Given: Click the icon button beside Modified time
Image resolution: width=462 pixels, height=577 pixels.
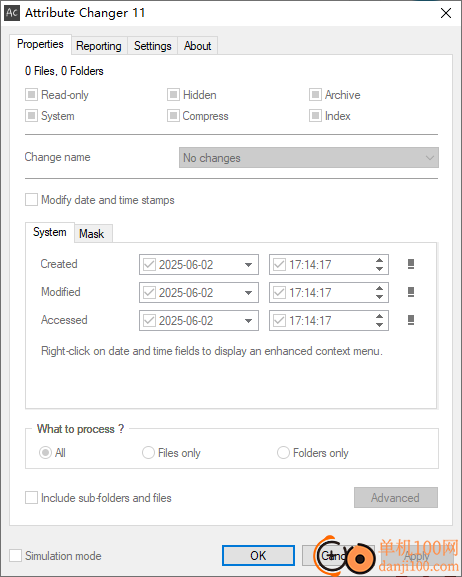Looking at the screenshot, I should click(411, 292).
